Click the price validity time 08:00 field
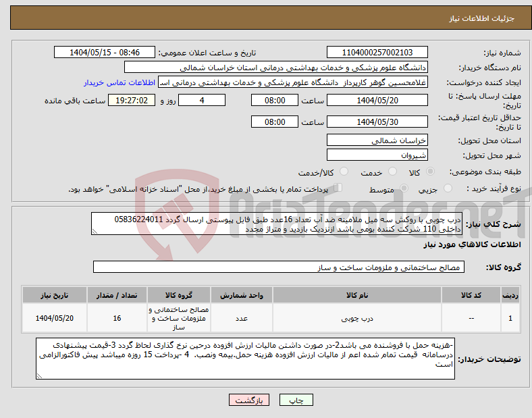 (275, 122)
